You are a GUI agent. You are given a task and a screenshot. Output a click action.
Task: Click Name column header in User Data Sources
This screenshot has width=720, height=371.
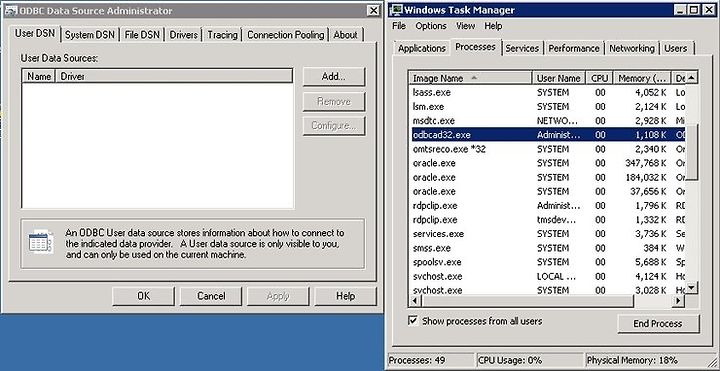point(39,77)
